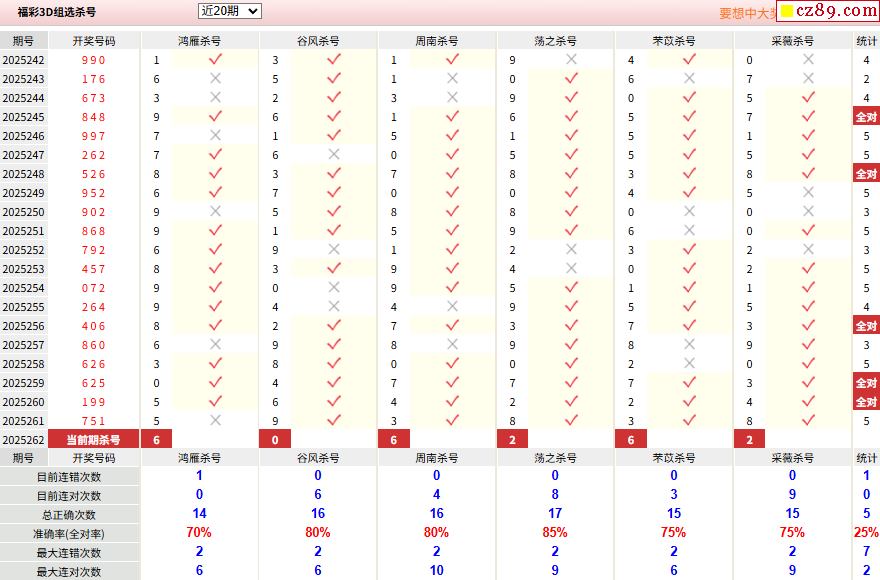Click the cross in 芣苡杀号 for 2025251
Viewport: 880px width, 580px height.
coord(690,230)
